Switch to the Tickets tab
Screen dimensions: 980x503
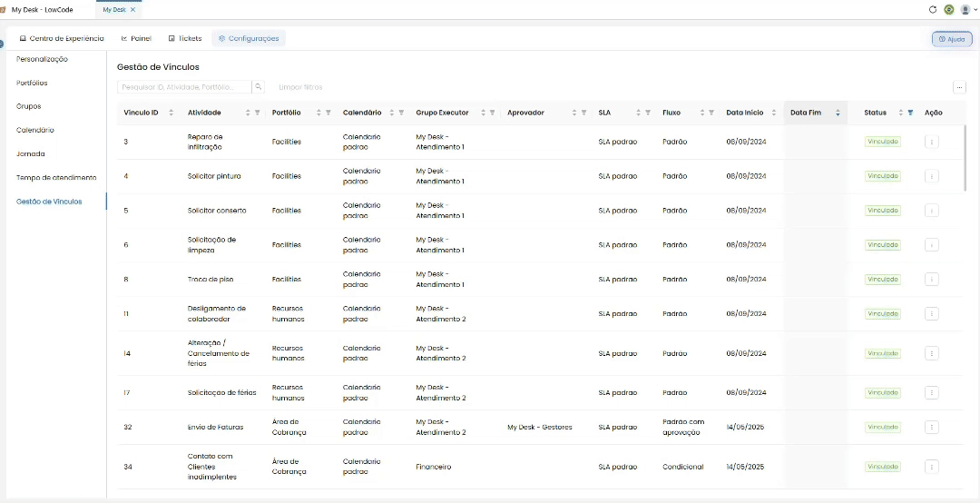point(185,38)
